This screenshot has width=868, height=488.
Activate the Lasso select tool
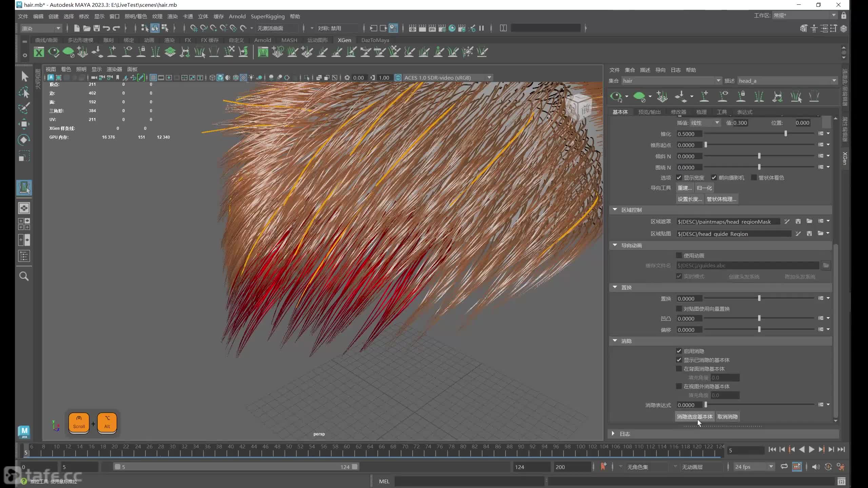pos(24,92)
